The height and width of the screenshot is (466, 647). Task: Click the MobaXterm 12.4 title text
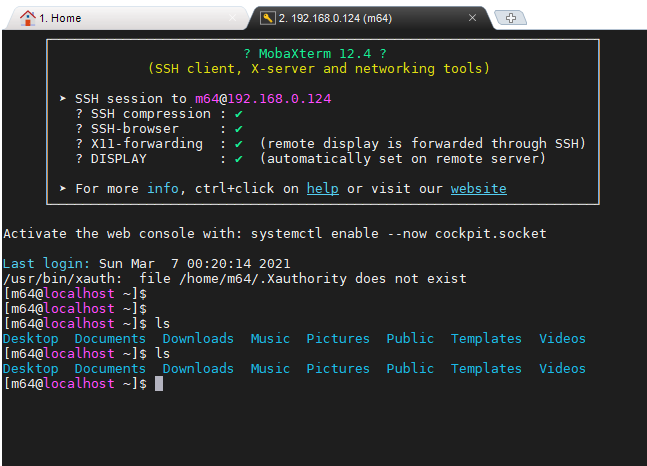pos(315,54)
